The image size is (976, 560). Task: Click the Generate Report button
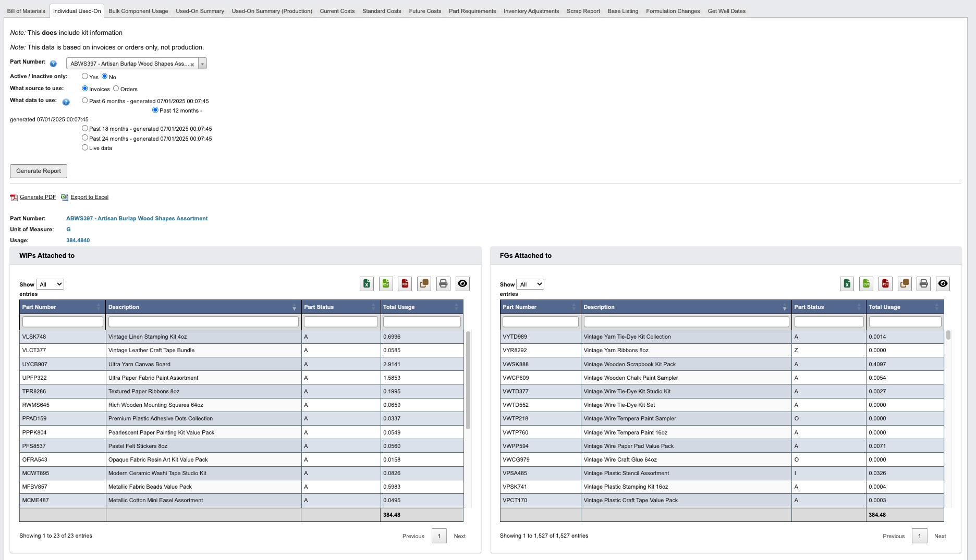[x=38, y=171]
